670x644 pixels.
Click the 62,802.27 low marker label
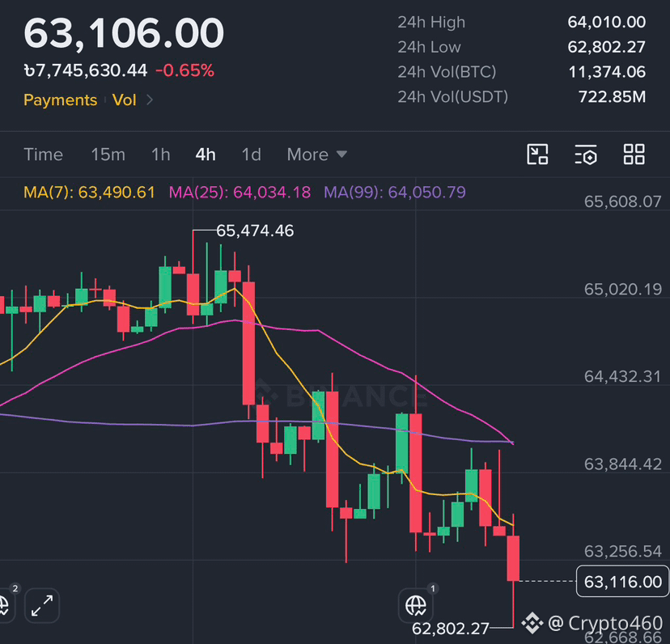coord(451,629)
